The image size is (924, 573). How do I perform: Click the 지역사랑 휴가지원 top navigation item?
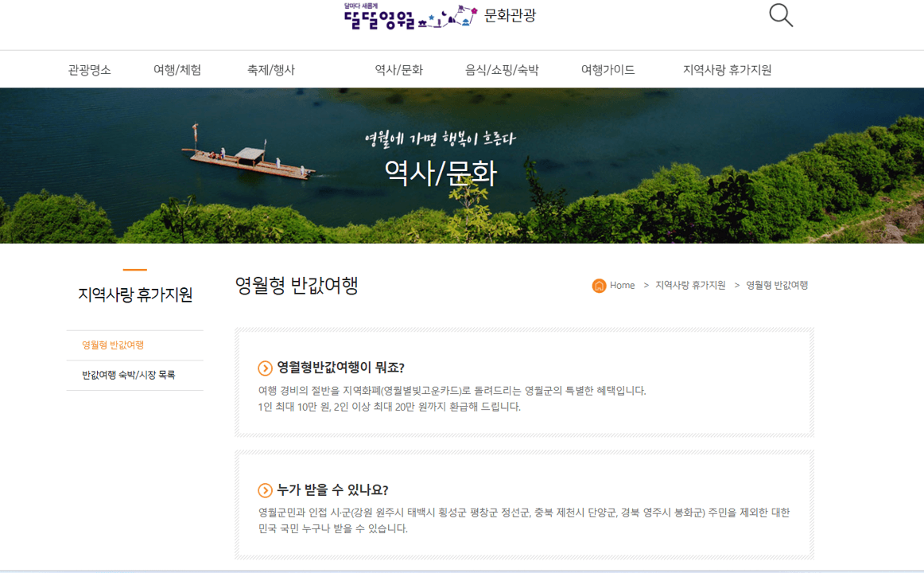click(728, 69)
